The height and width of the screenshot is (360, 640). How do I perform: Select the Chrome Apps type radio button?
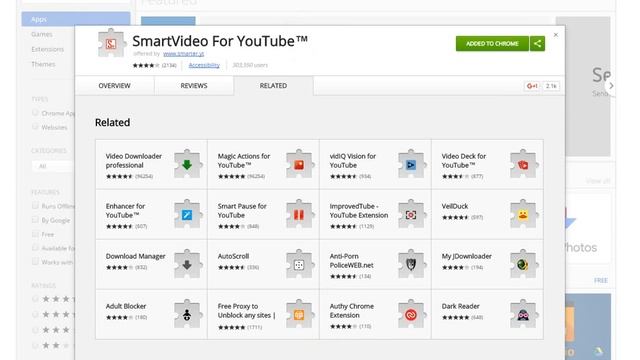[x=35, y=113]
